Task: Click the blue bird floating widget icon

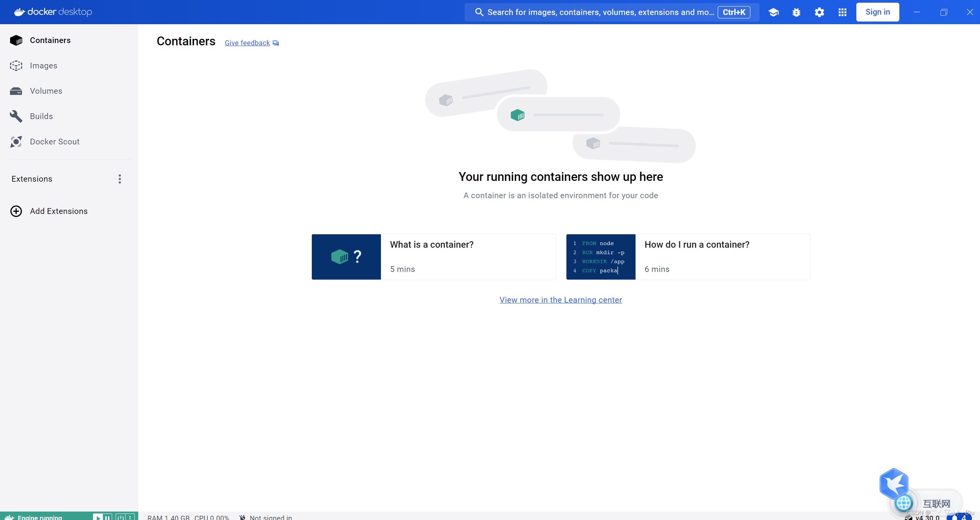Action: pos(894,484)
